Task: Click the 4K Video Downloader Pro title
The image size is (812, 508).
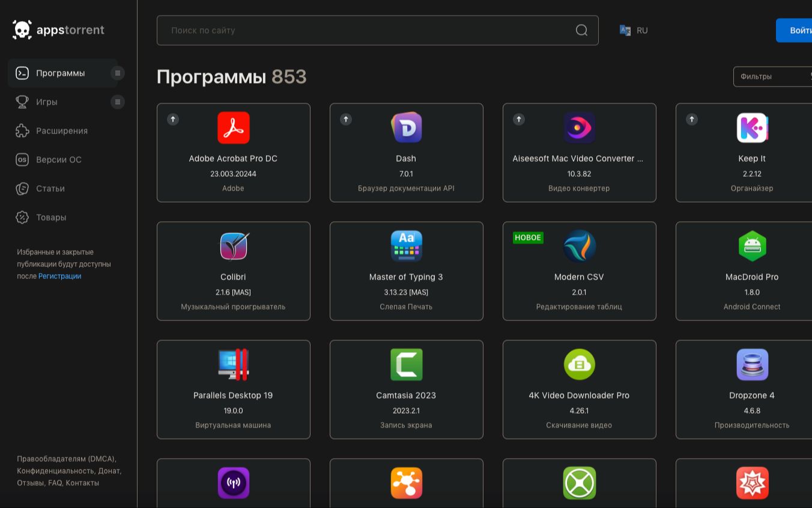Action: tap(579, 396)
